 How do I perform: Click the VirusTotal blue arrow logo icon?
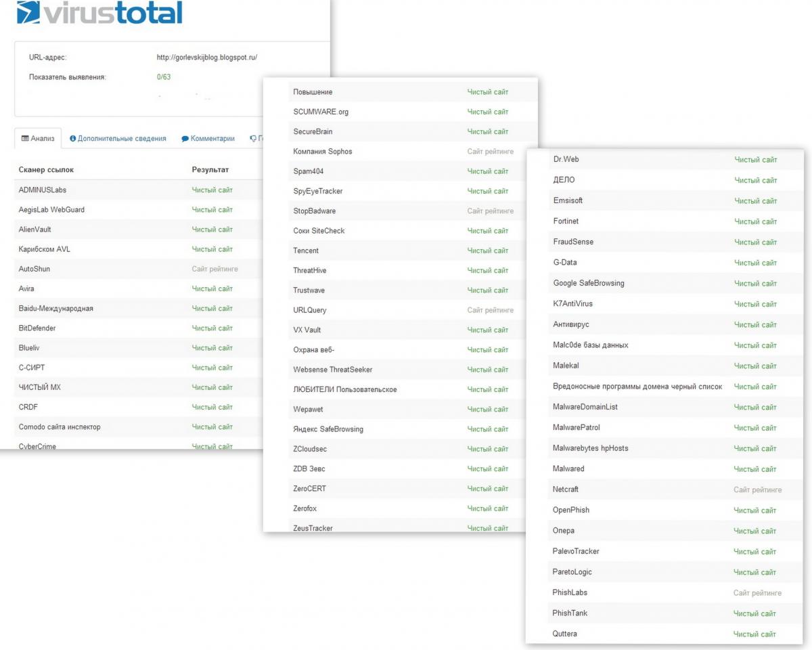click(x=29, y=12)
